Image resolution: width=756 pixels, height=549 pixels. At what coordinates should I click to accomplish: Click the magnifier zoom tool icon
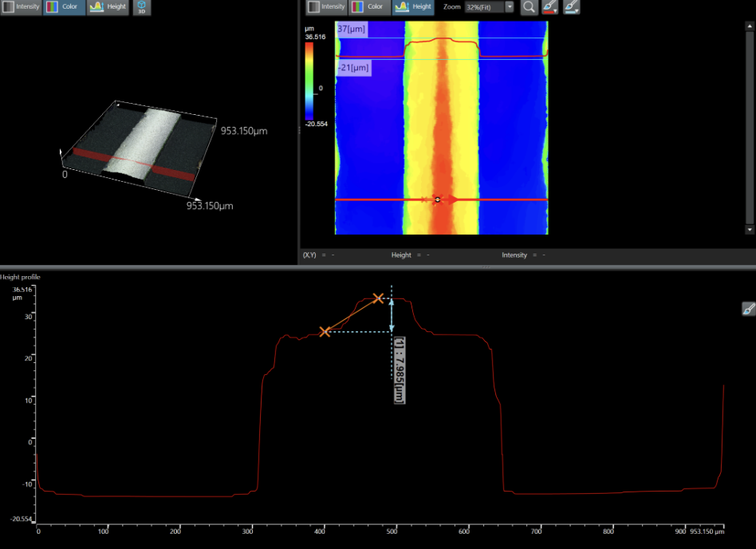pyautogui.click(x=529, y=7)
